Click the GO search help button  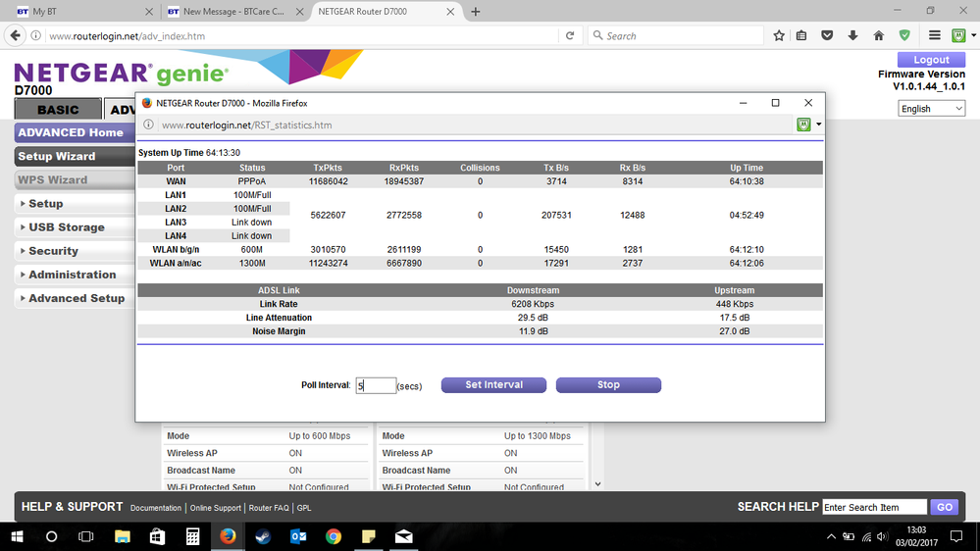pyautogui.click(x=945, y=507)
